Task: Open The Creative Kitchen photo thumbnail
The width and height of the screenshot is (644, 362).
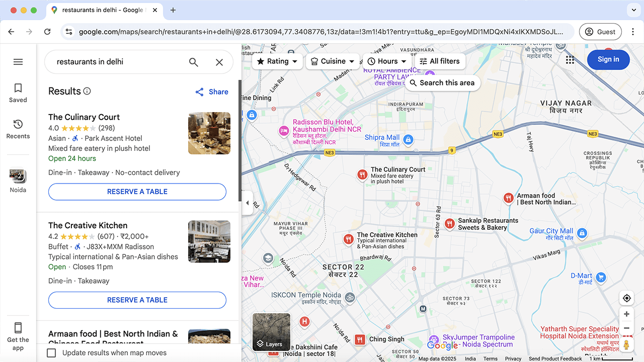Action: click(209, 241)
